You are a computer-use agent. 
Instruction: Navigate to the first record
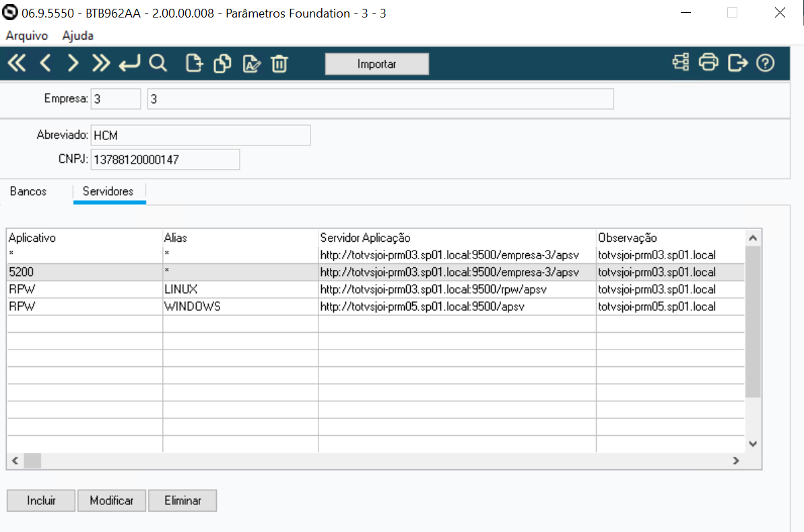(x=16, y=63)
